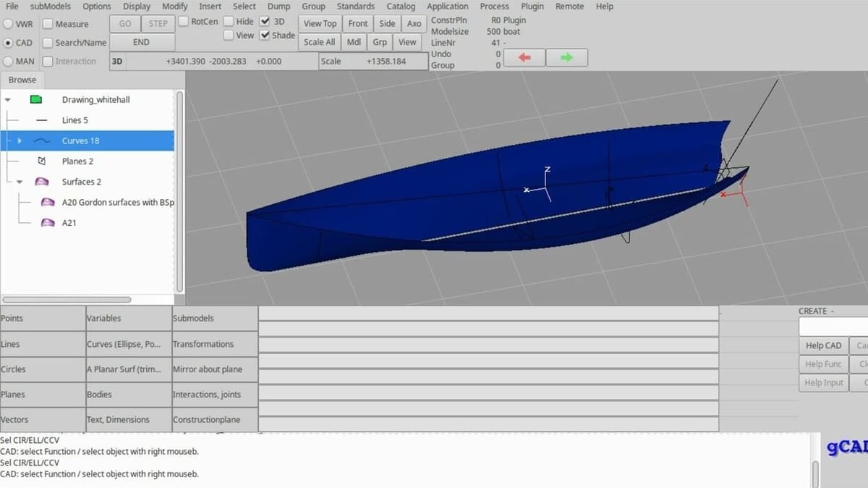Click the Help CAD button
The image size is (868, 488).
point(823,345)
